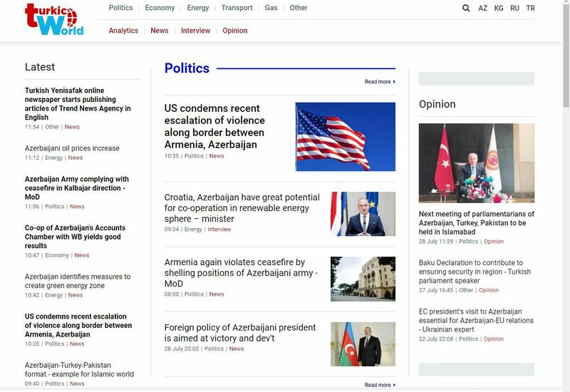Click Opinion tag under Baku Declaration article
Screen dimensions: 570x392
point(489,290)
